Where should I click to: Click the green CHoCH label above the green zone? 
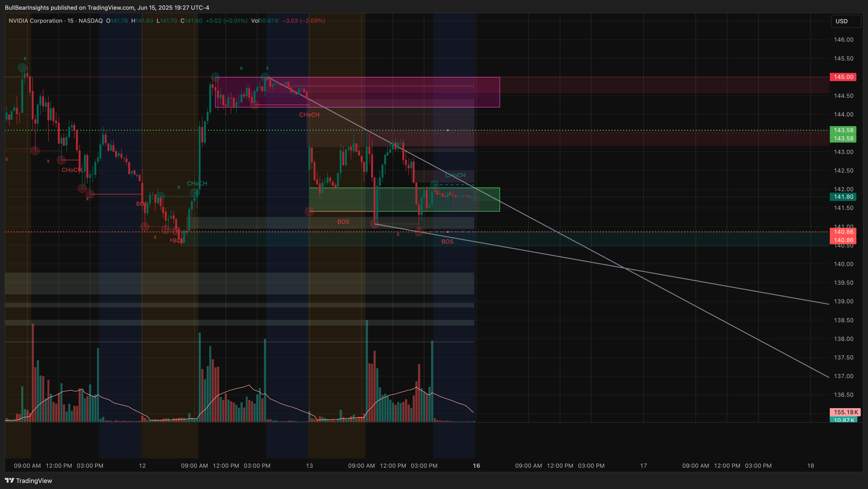[x=455, y=175]
